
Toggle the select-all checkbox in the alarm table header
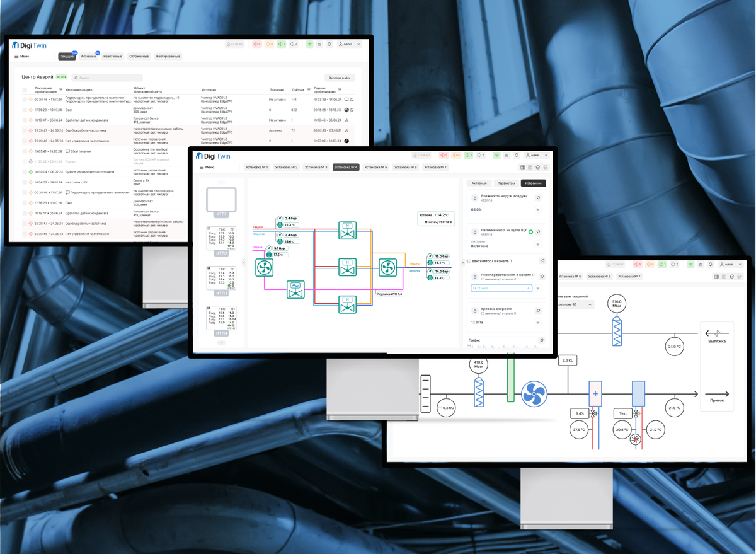(x=25, y=90)
